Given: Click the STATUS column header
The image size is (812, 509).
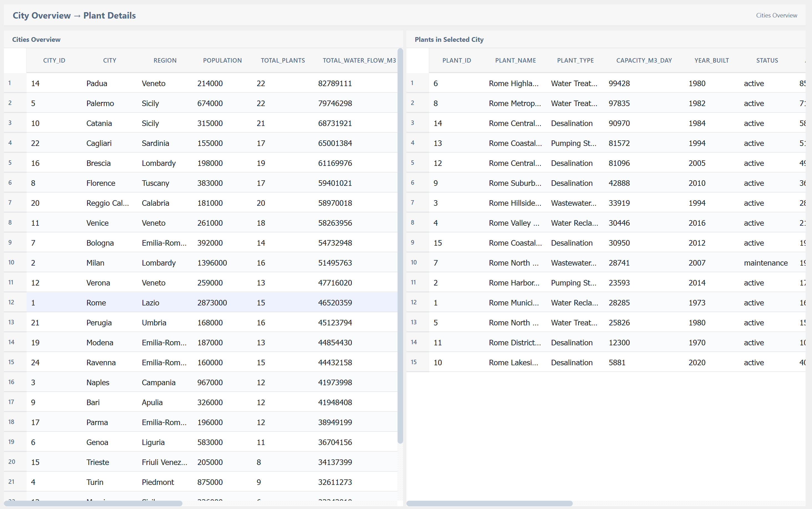Looking at the screenshot, I should point(767,61).
